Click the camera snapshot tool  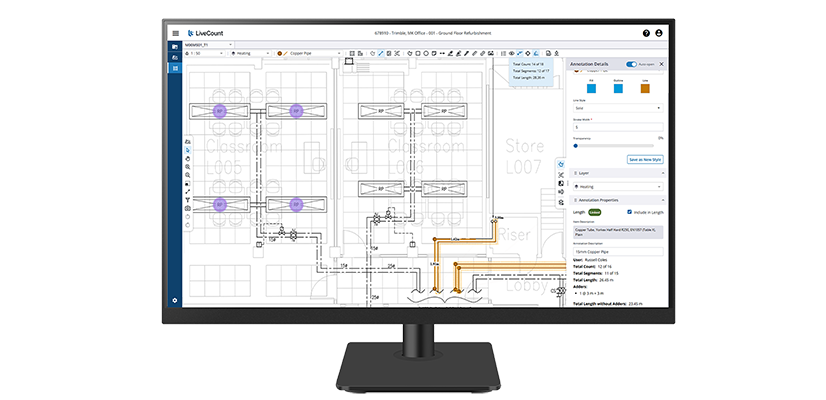coord(188,208)
